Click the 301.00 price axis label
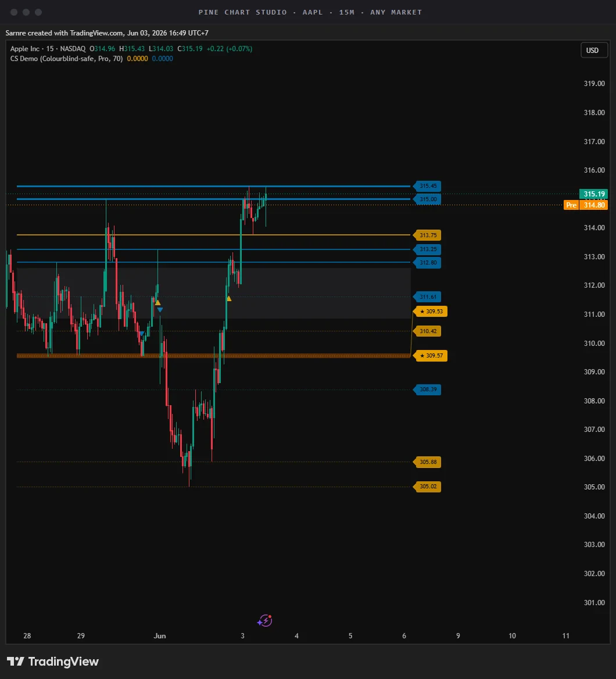This screenshot has height=679, width=616. [594, 603]
